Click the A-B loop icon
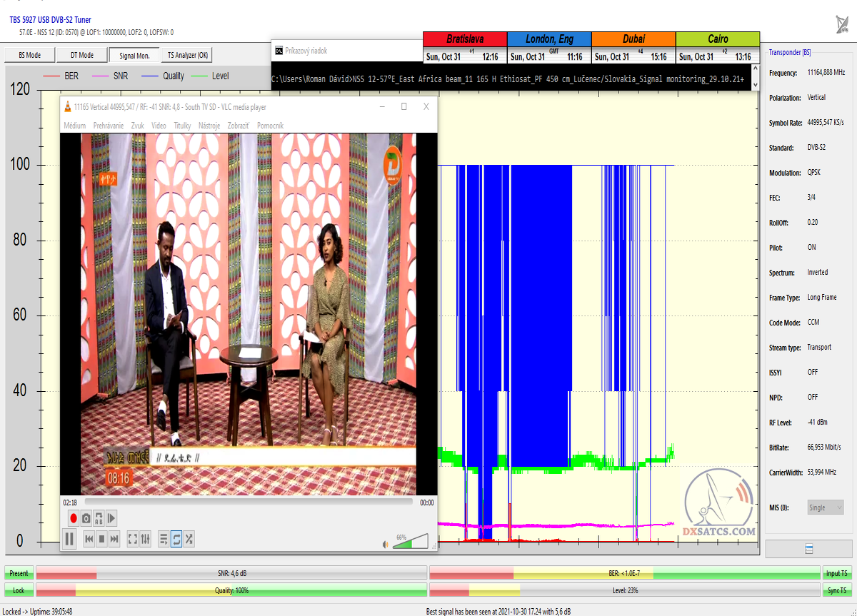Screen dimensions: 857x616 (99, 518)
